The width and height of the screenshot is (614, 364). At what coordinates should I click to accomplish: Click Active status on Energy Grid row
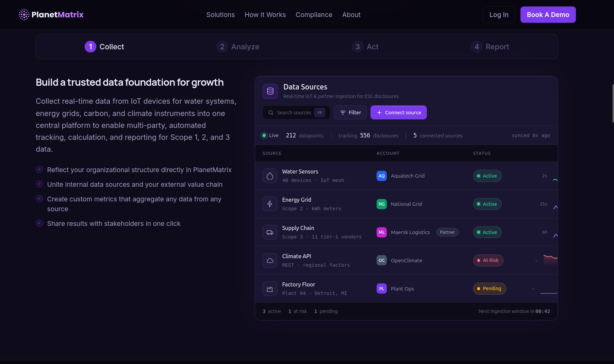pyautogui.click(x=487, y=204)
